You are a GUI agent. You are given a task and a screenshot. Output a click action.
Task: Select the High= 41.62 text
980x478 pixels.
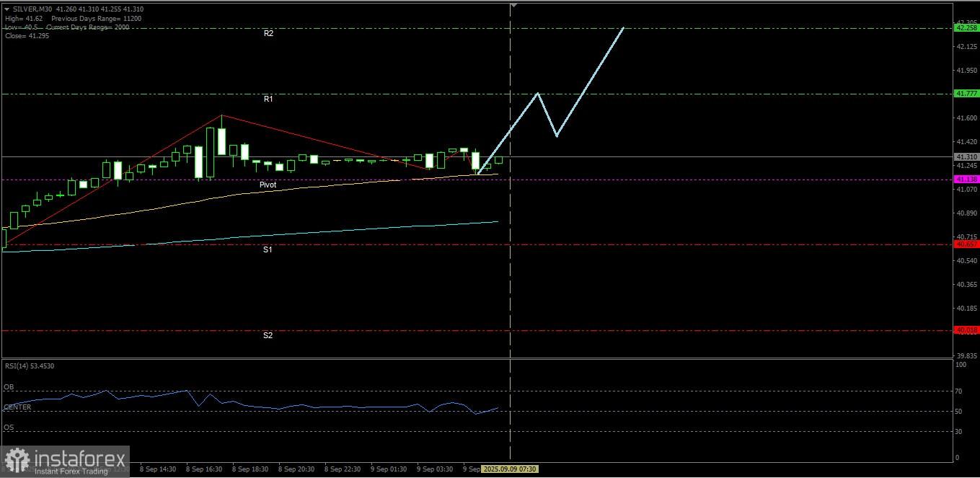[23, 18]
